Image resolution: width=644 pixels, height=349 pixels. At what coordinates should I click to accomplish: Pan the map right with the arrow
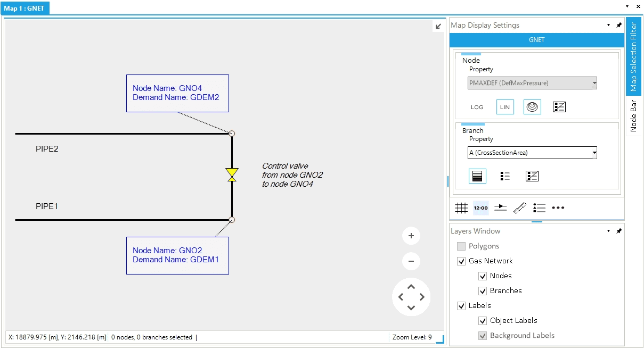click(422, 297)
